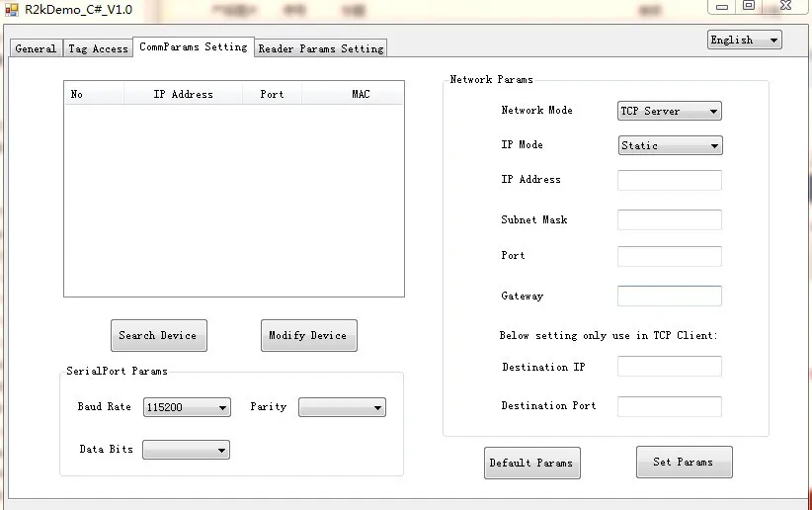Viewport: 812px width, 510px height.
Task: Click the Modify Device button
Action: [309, 335]
